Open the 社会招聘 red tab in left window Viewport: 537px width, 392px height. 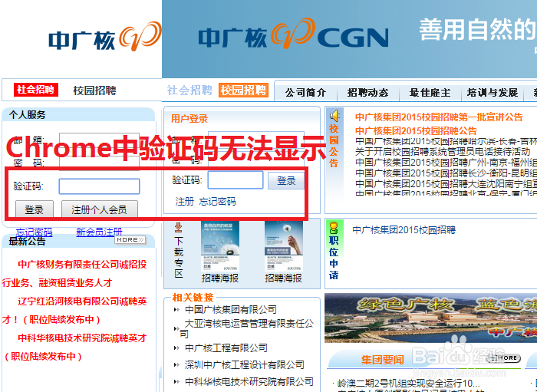click(x=36, y=90)
